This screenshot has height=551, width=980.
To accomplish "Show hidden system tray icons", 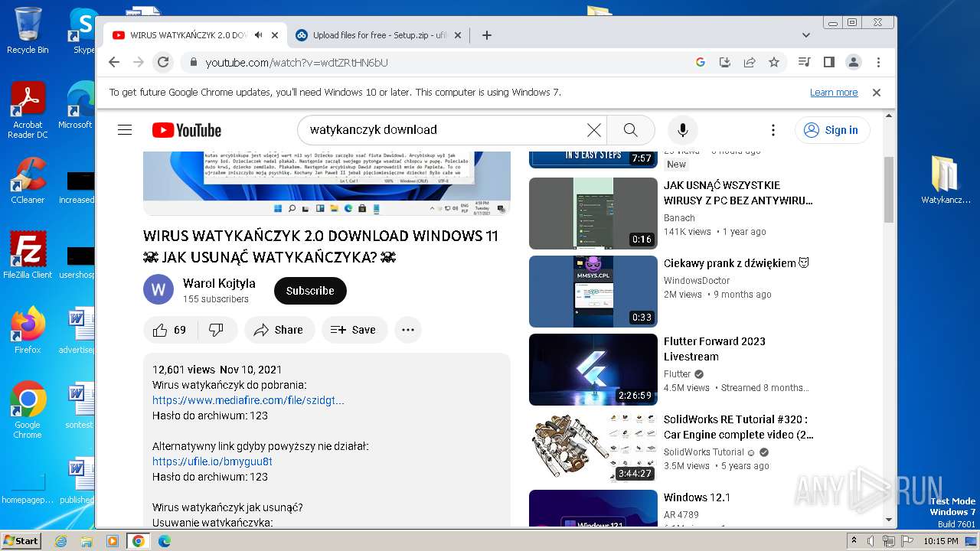I will (x=854, y=541).
